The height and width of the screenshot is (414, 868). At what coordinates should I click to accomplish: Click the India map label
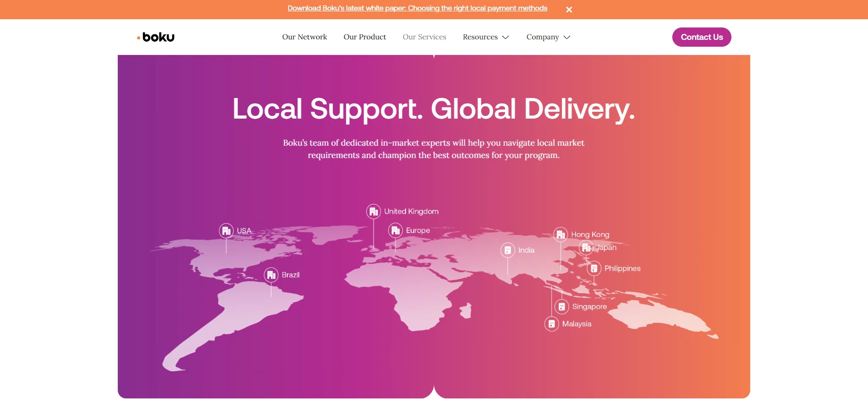coord(527,250)
